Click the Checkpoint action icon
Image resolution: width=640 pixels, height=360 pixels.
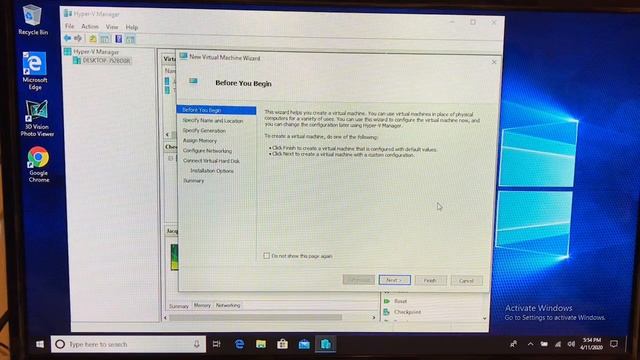pyautogui.click(x=387, y=312)
